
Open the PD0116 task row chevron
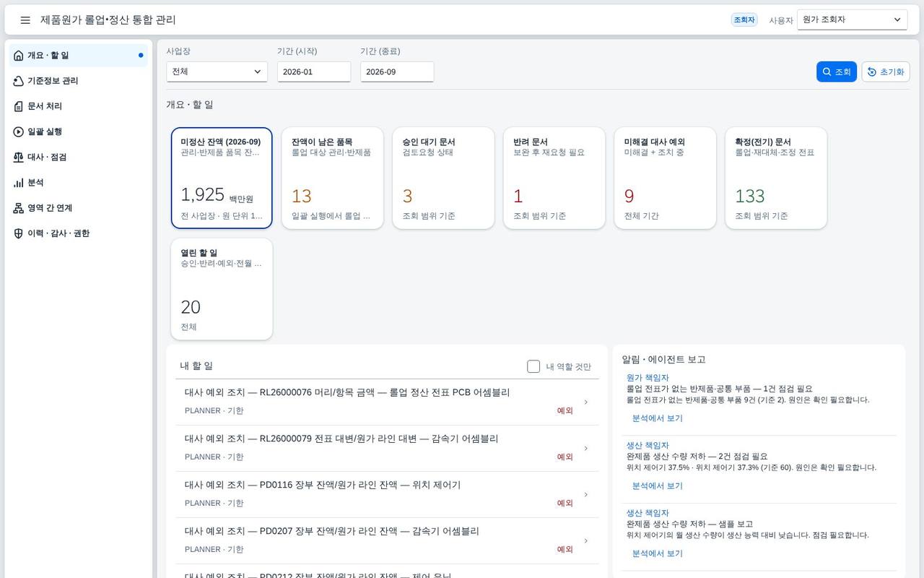click(x=585, y=494)
